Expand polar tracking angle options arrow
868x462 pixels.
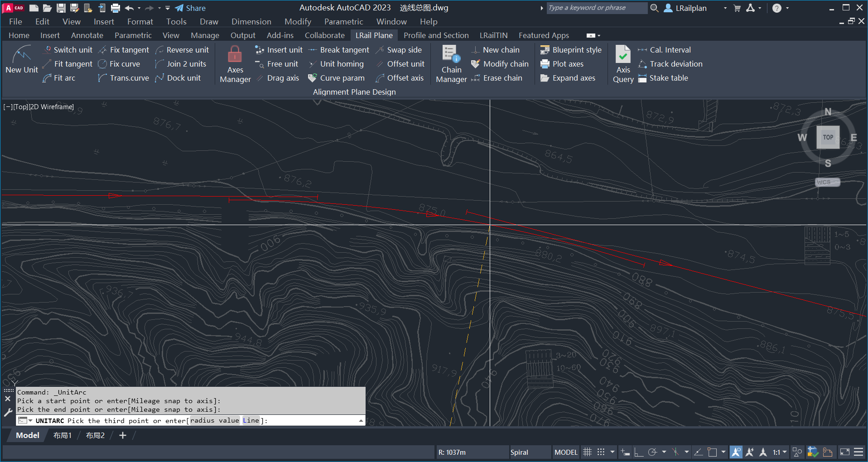(664, 452)
